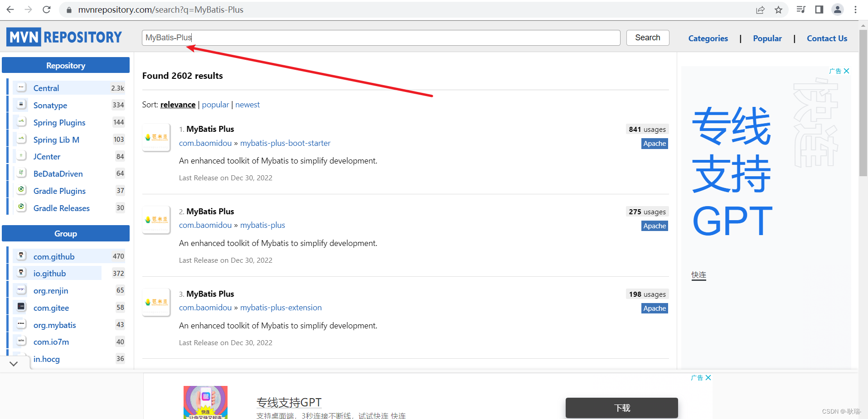Toggle the browser side panel
The image size is (868, 419).
(x=819, y=10)
